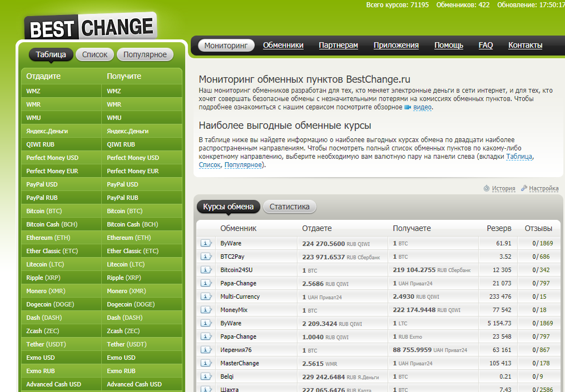Select Bitcoin (BTC) in the Отдадите column

[x=61, y=211]
